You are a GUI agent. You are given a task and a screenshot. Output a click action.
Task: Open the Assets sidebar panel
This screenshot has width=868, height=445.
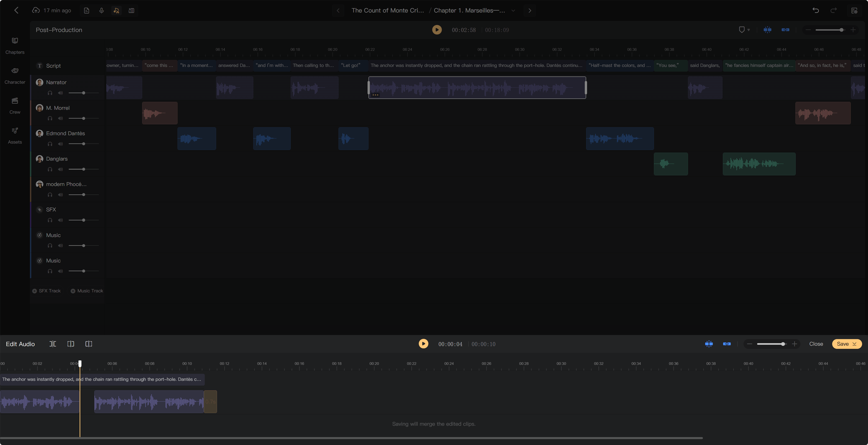(x=15, y=136)
